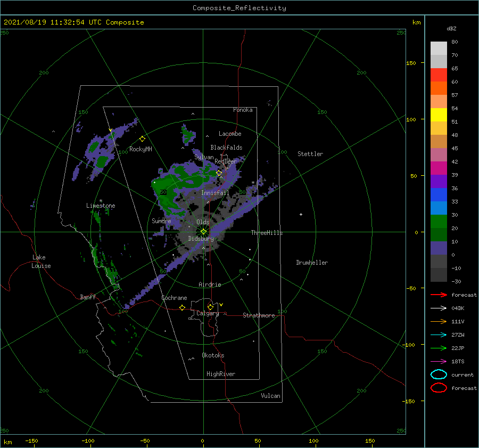Click the Olds city label
This screenshot has height=448, width=479.
(203, 222)
